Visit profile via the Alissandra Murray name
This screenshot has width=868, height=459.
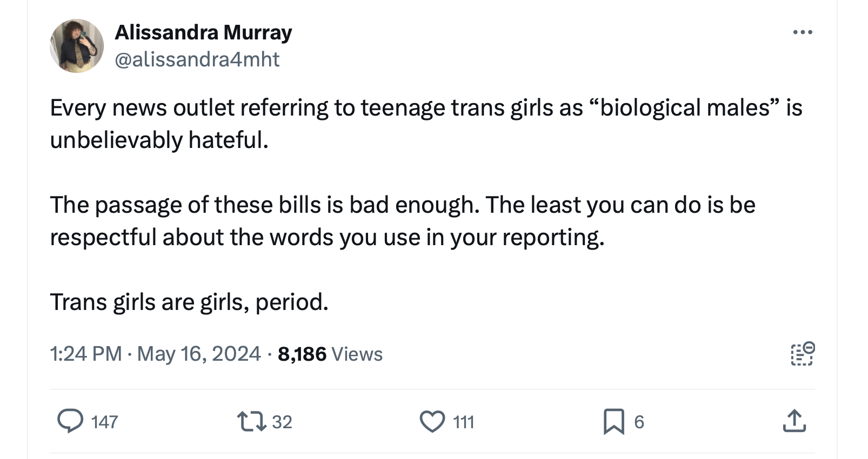tap(203, 32)
